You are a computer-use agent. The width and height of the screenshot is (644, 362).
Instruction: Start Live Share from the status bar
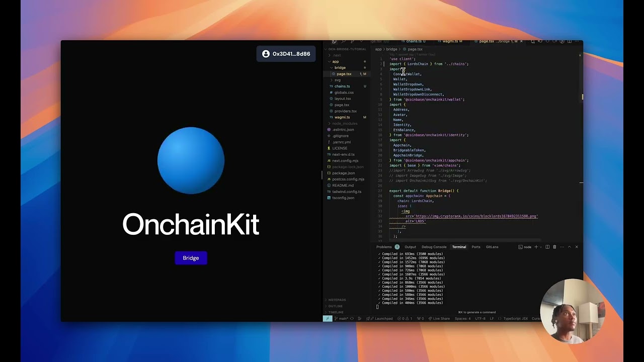click(x=439, y=318)
